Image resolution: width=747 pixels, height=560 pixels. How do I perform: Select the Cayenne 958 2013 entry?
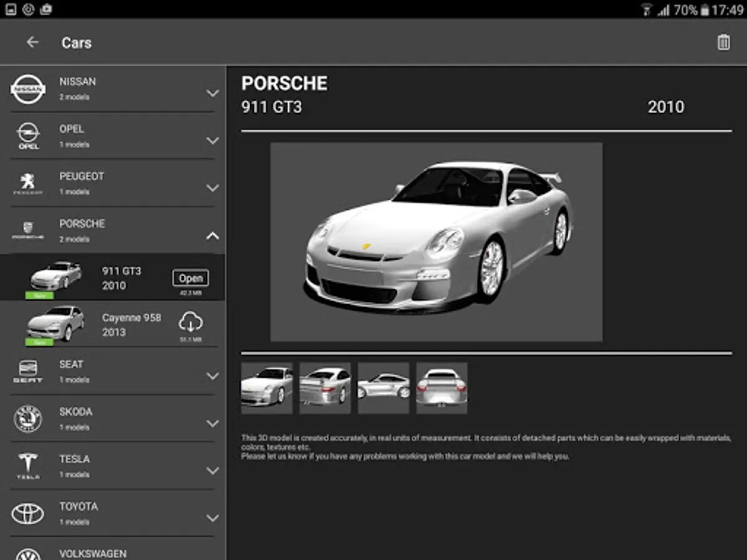[131, 325]
